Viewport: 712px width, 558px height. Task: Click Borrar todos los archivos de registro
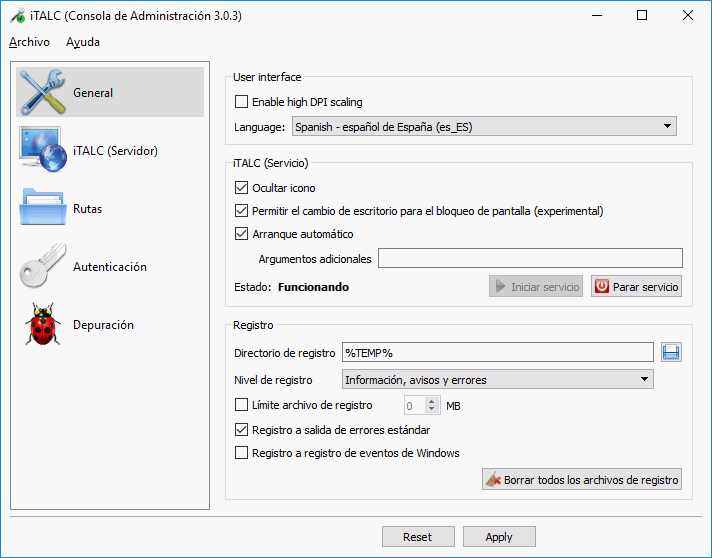pyautogui.click(x=582, y=480)
